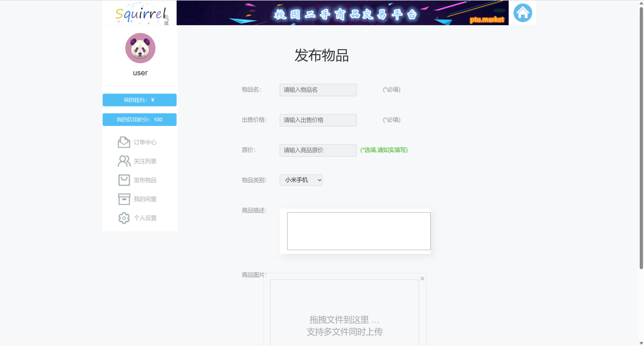Click the 出售价格 price input field
This screenshot has width=644, height=346.
tap(318, 120)
